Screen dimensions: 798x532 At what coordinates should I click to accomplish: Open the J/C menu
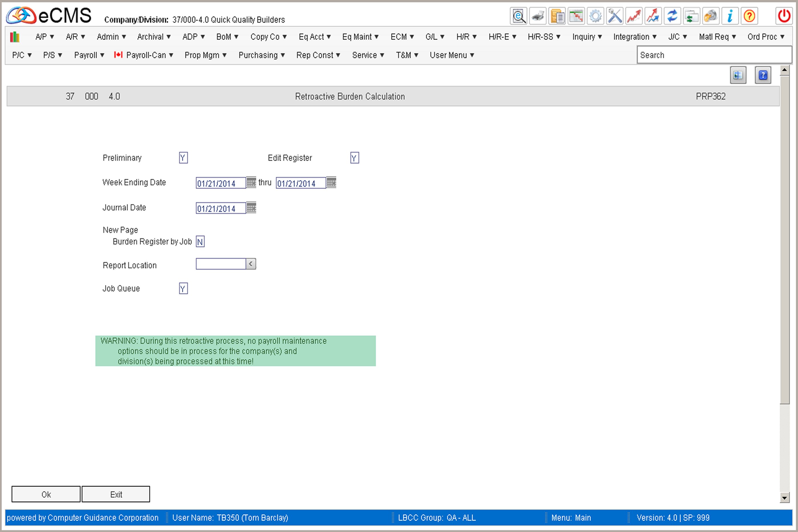677,37
